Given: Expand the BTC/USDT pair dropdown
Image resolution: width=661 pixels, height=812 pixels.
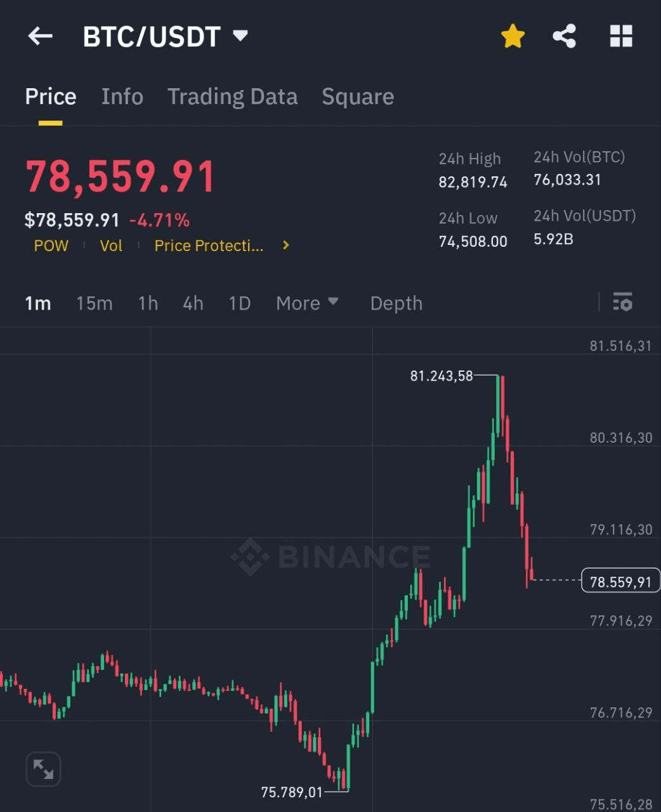Looking at the screenshot, I should [x=240, y=36].
